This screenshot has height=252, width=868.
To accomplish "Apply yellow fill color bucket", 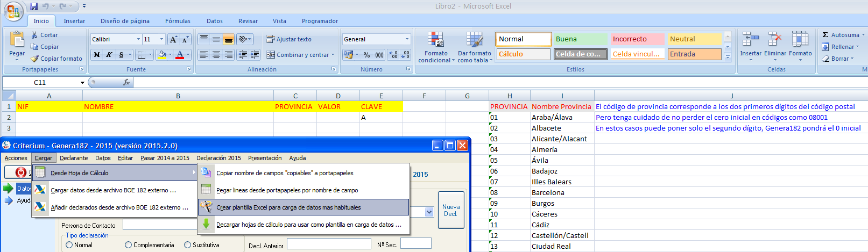I will 162,55.
